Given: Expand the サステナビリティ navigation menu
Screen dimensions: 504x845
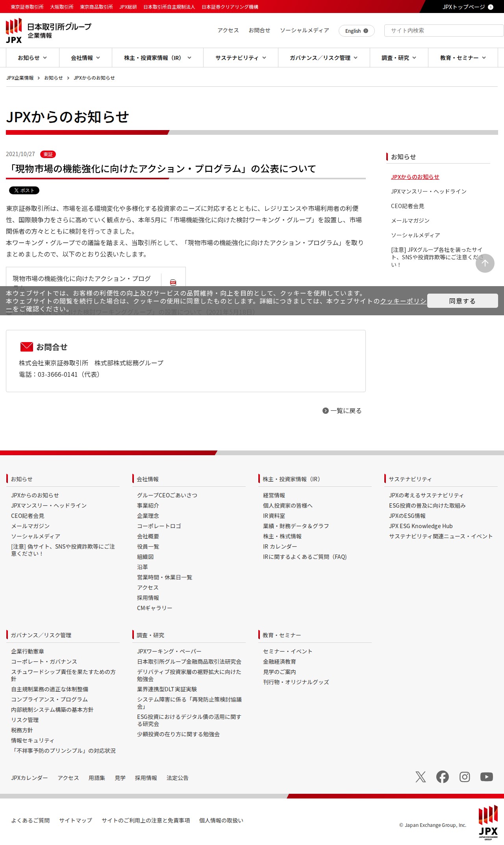Looking at the screenshot, I should (241, 58).
